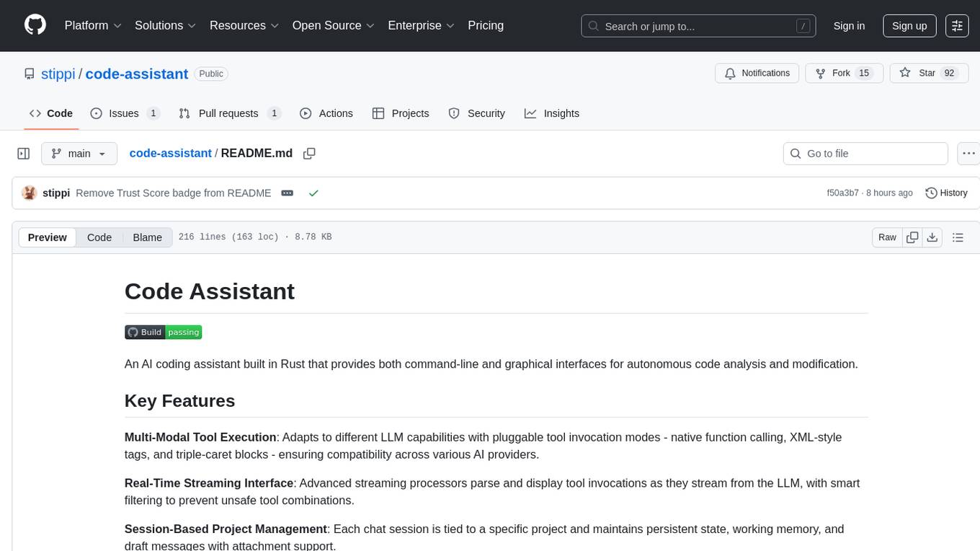Click the Notifications bell button

click(x=757, y=73)
